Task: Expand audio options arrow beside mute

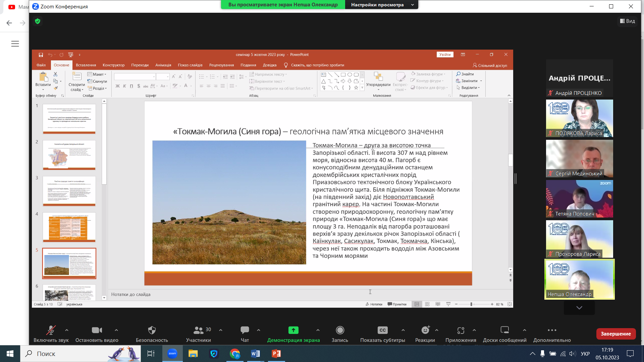Action: coord(67,330)
